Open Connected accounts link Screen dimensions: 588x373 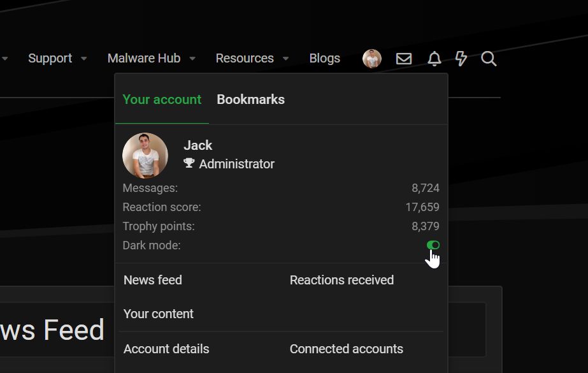[x=346, y=349]
